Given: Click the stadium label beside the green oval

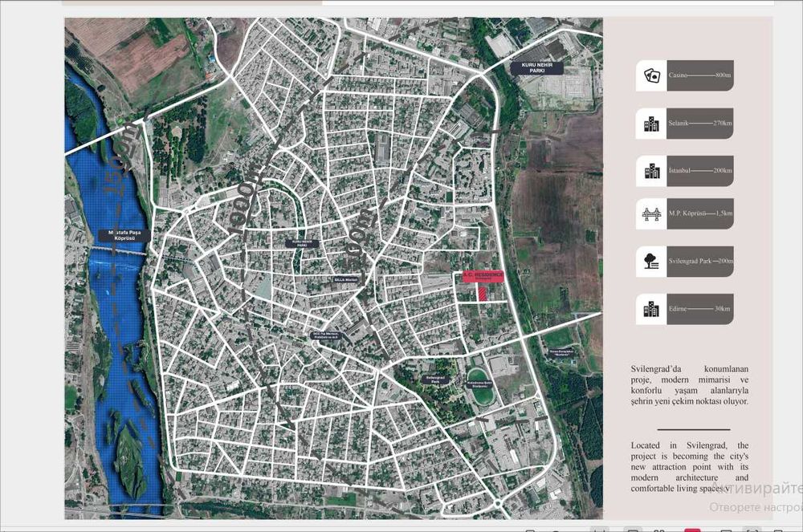Looking at the screenshot, I should (480, 384).
